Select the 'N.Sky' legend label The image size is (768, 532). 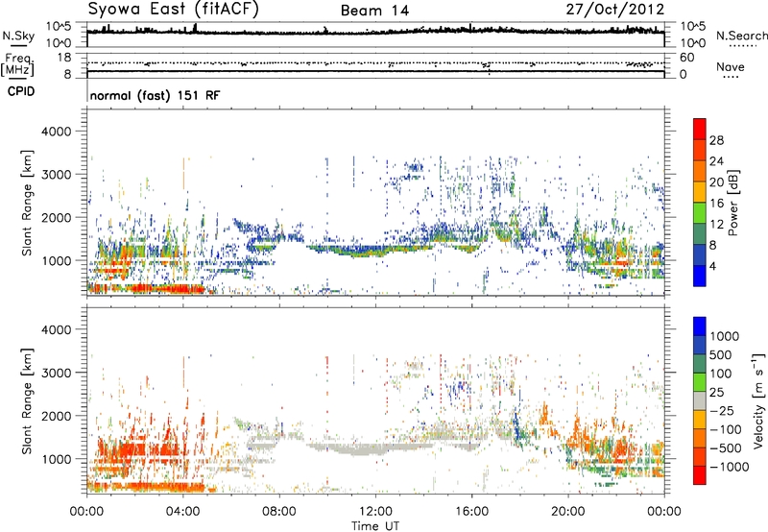[x=18, y=36]
